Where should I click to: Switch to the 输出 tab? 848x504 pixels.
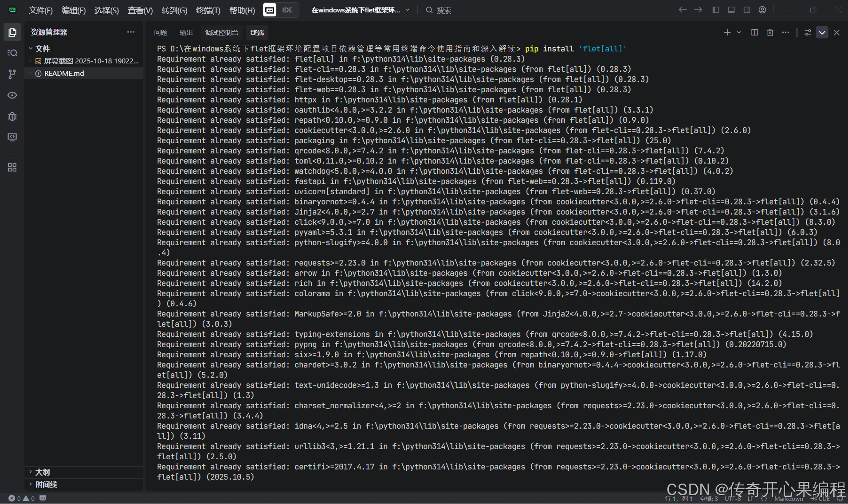tap(186, 32)
